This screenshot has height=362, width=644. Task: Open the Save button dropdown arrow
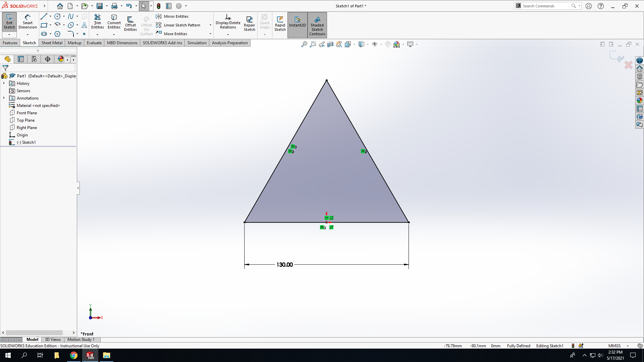107,6
